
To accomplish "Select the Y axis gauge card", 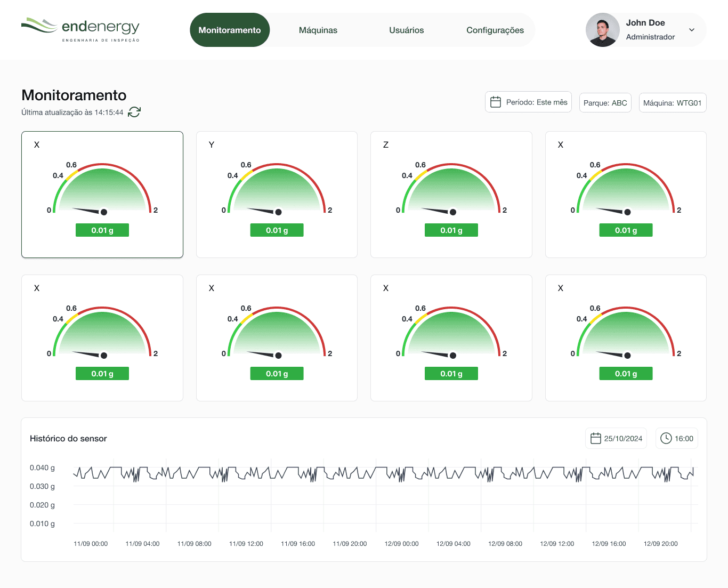I will click(277, 195).
